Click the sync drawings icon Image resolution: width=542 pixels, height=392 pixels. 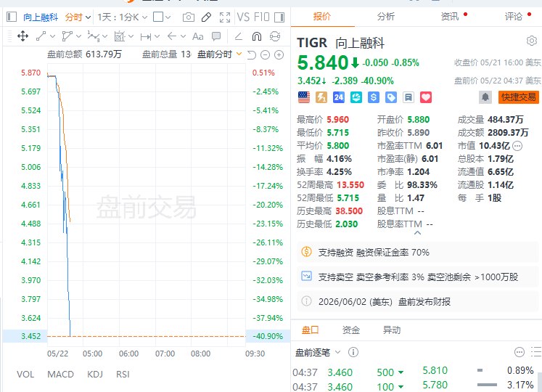coord(275,36)
